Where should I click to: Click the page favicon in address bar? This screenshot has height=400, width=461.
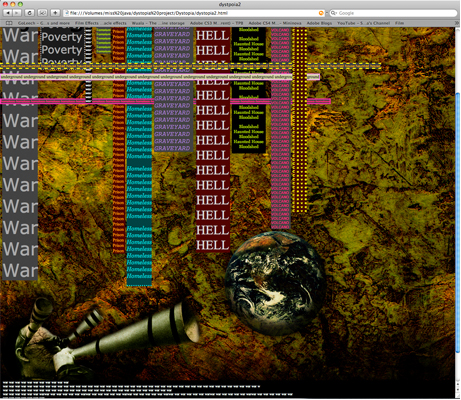click(67, 13)
